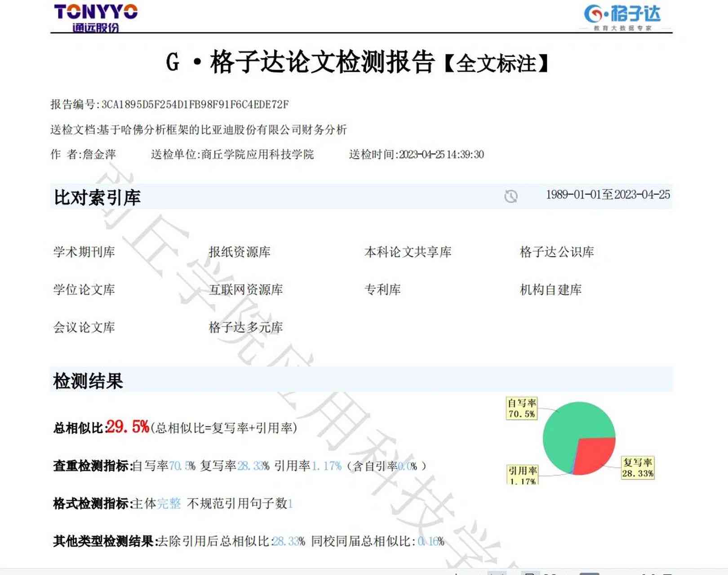Click the 【全文标注】 label in the title
The image size is (728, 575).
pyautogui.click(x=496, y=63)
